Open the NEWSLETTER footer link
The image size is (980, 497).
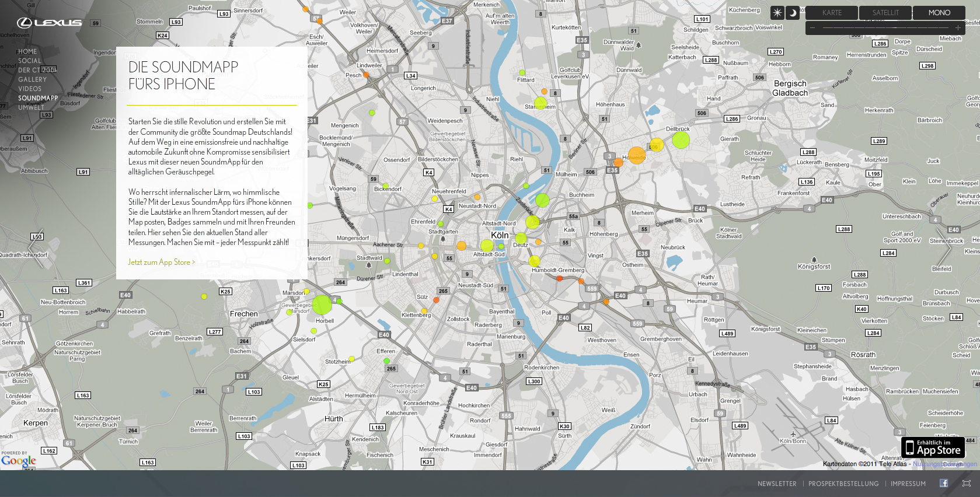(x=777, y=484)
